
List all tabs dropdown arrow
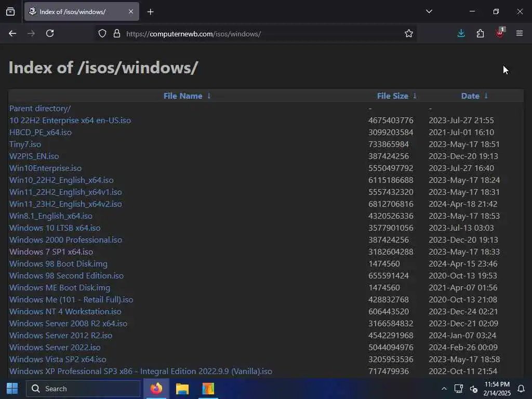(429, 11)
